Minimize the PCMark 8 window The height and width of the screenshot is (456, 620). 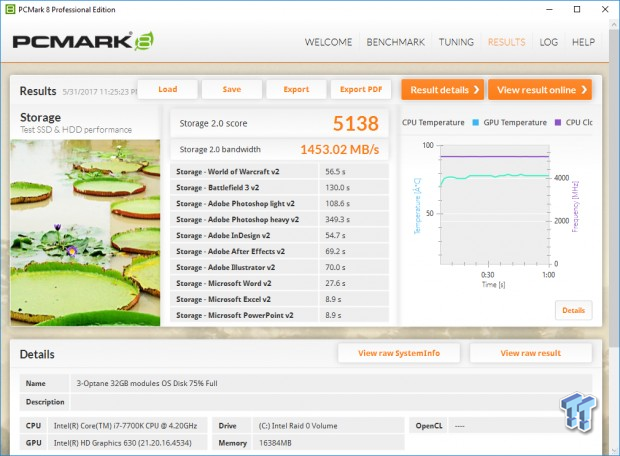[550, 9]
